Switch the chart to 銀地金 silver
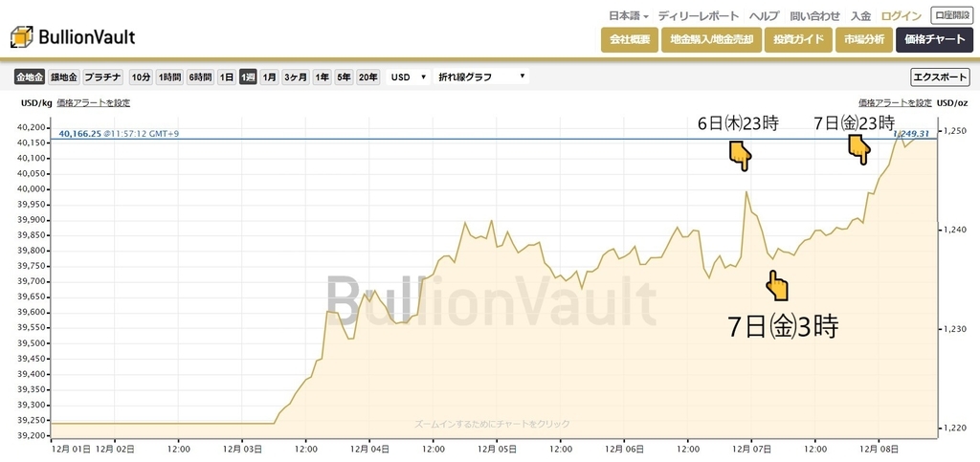The height and width of the screenshot is (462, 980). click(x=64, y=77)
